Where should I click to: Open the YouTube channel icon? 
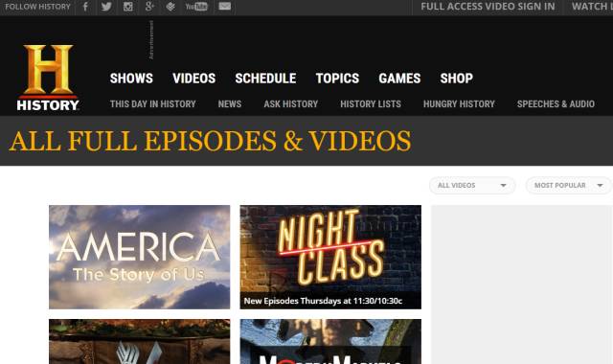pyautogui.click(x=196, y=7)
